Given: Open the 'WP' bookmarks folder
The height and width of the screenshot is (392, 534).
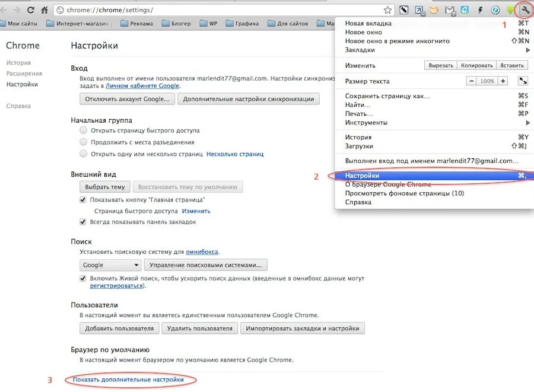Looking at the screenshot, I should [208, 24].
